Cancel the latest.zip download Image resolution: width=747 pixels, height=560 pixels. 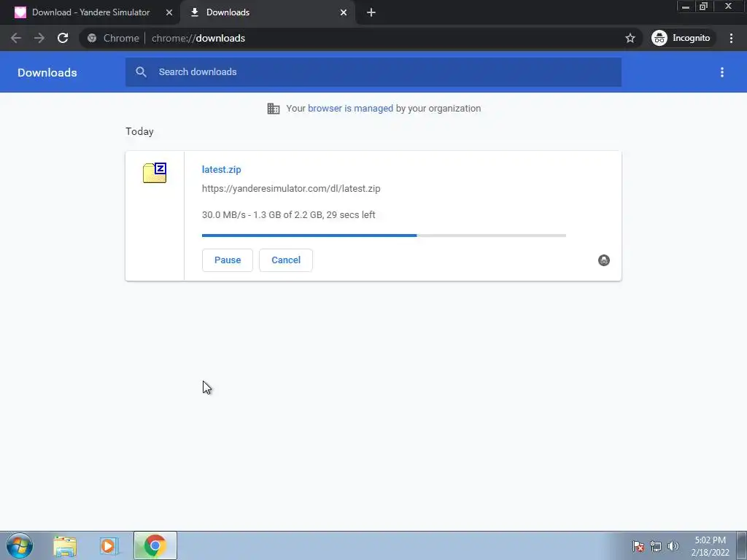tap(286, 260)
